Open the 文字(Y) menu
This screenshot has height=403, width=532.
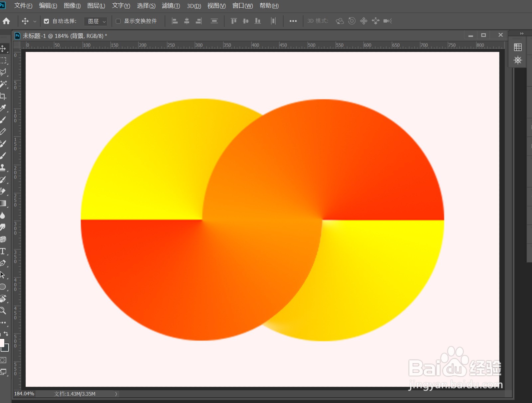[121, 6]
